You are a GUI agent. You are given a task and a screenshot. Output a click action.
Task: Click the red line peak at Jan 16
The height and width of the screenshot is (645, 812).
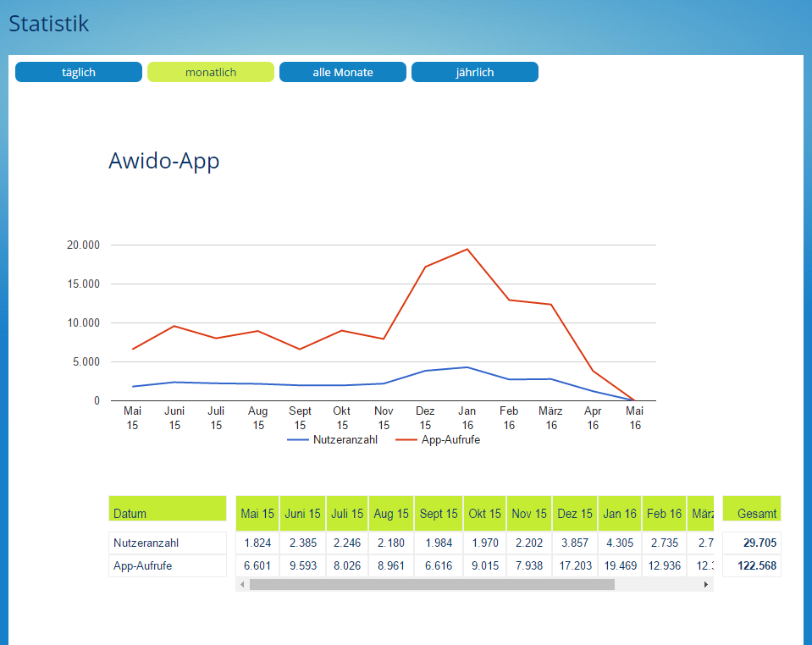point(467,250)
